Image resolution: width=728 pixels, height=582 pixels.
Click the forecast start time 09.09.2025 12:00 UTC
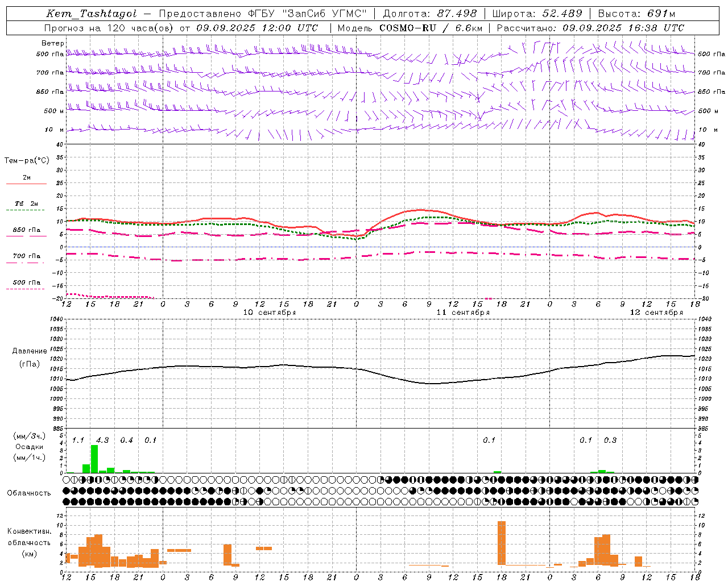pyautogui.click(x=257, y=28)
